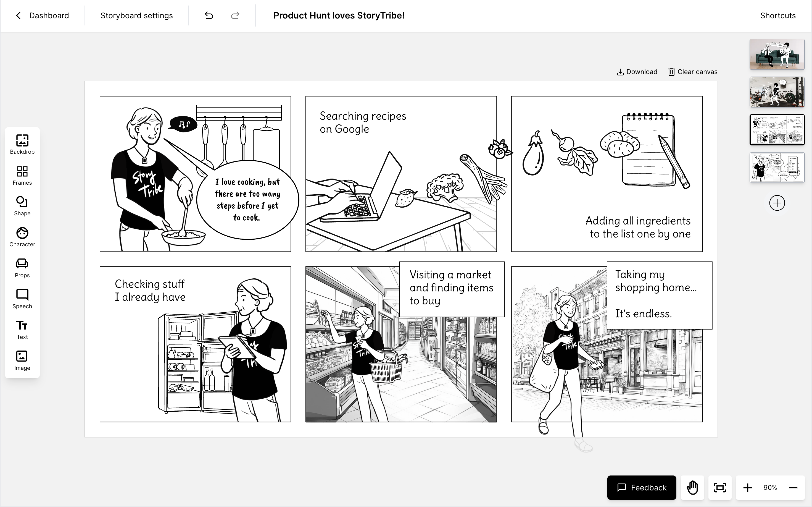
Task: Select the open fridge prop
Action: (198, 362)
